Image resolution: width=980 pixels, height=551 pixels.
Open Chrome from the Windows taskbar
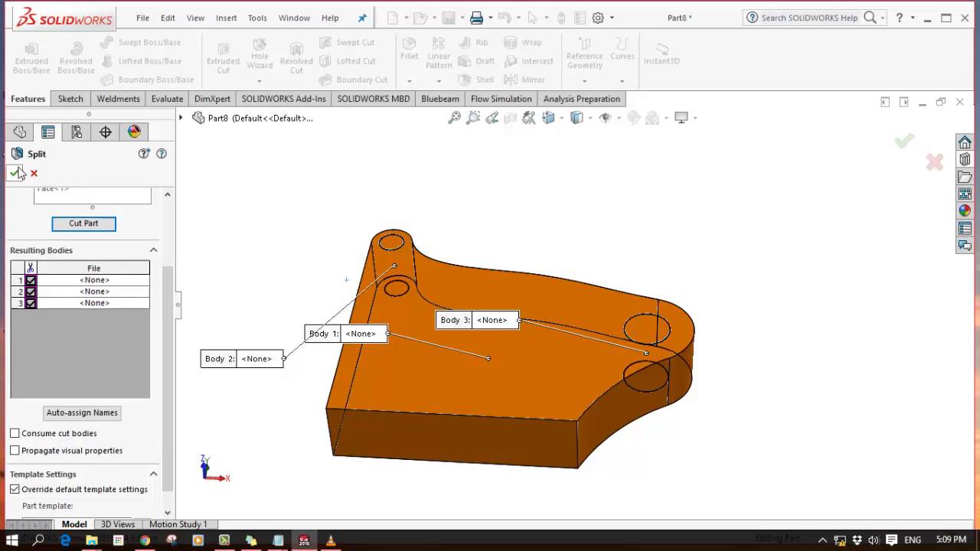[x=145, y=540]
